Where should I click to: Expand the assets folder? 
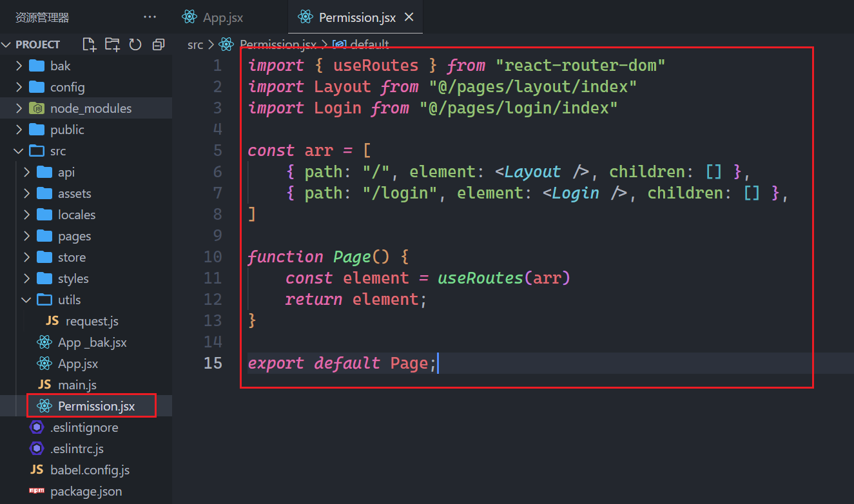click(86, 193)
